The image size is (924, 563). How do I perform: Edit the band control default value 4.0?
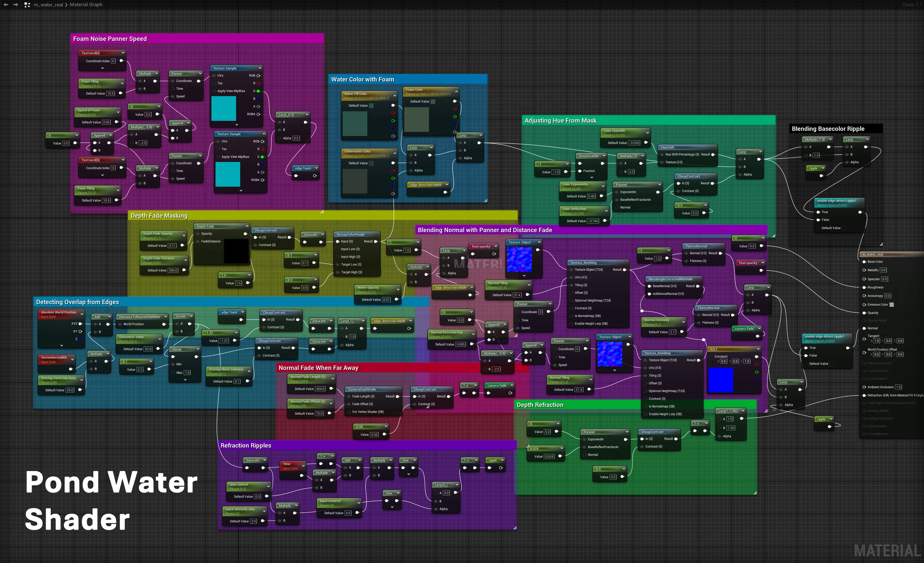coord(348,513)
